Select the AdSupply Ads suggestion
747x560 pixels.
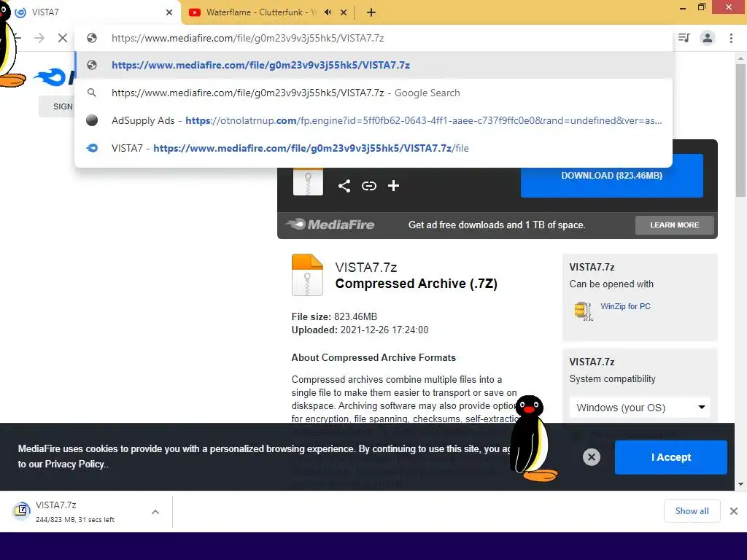[x=374, y=120]
